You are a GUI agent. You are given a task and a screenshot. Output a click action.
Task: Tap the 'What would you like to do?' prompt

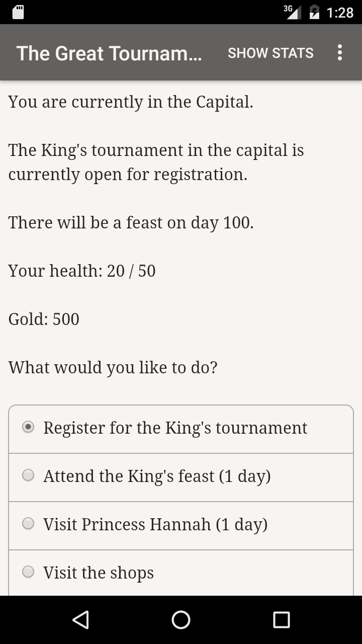[113, 367]
